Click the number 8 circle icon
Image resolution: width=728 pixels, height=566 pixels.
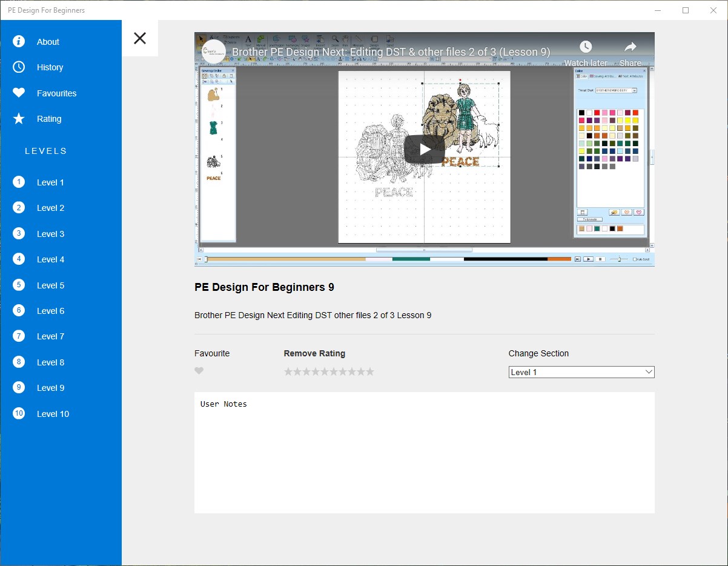click(x=19, y=362)
